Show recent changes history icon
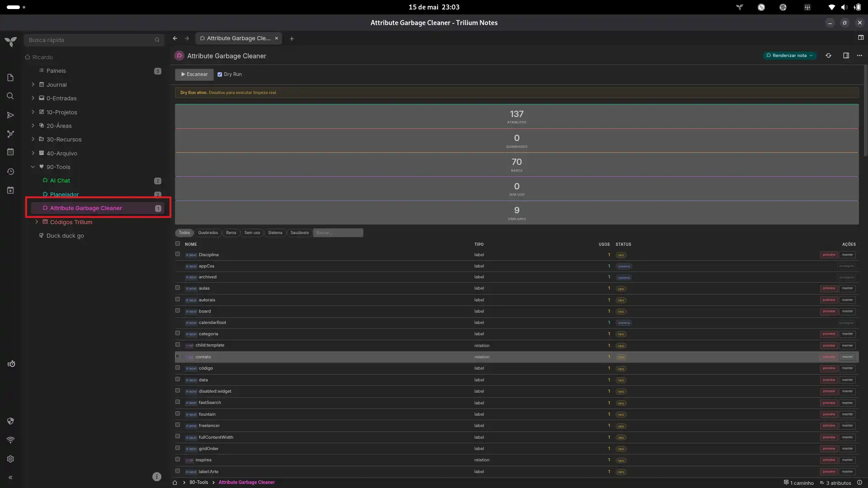 click(10, 172)
